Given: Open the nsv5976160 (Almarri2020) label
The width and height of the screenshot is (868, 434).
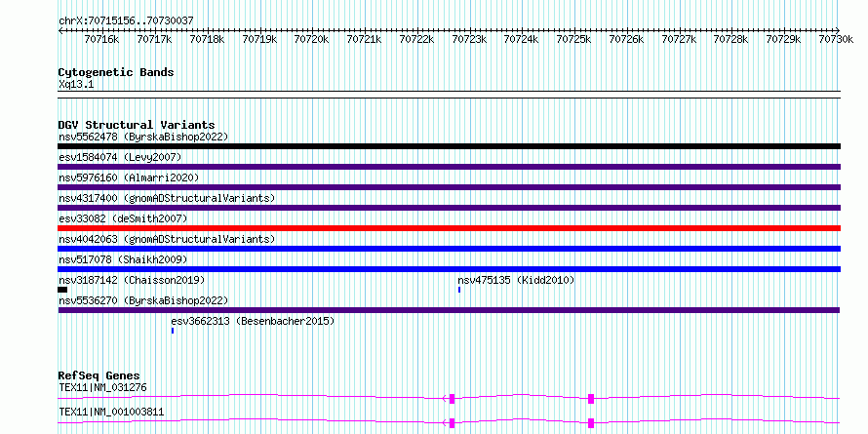Looking at the screenshot, I should [x=129, y=178].
